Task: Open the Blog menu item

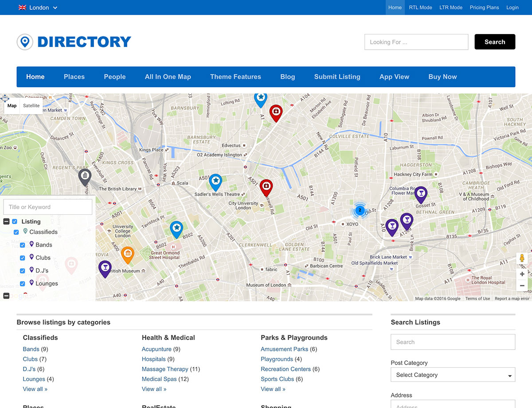Action: click(x=287, y=77)
